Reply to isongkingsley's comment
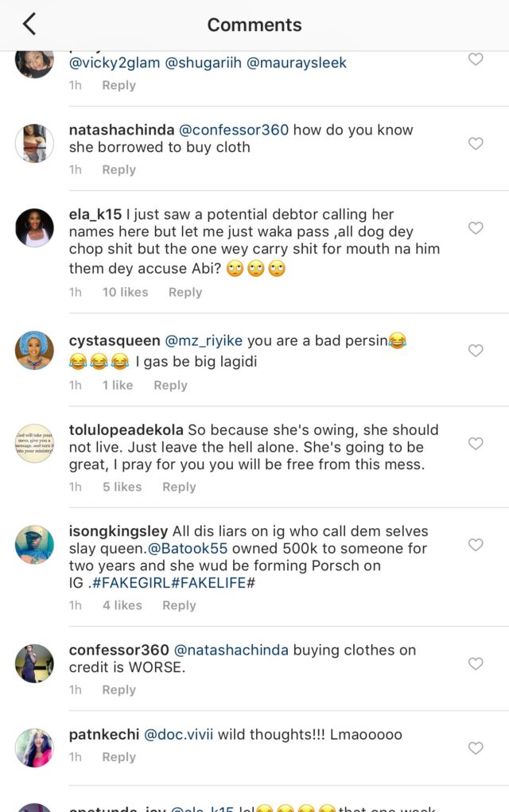The width and height of the screenshot is (509, 812). click(179, 605)
